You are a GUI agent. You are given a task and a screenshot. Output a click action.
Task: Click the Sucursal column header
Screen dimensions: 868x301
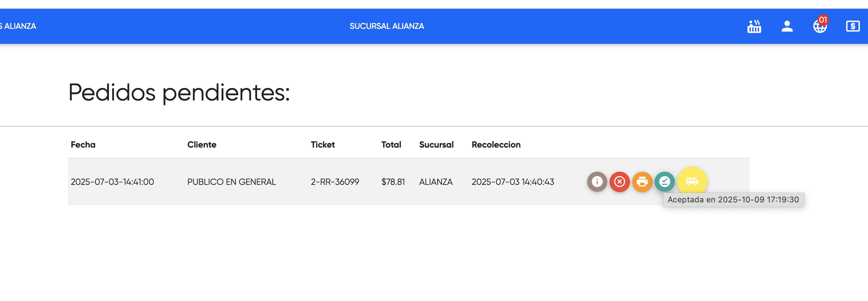436,145
